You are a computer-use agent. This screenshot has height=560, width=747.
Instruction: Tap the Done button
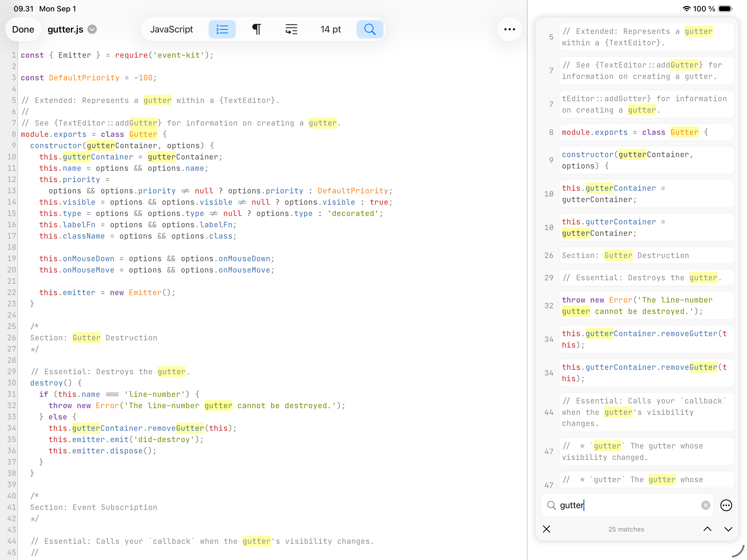(23, 29)
